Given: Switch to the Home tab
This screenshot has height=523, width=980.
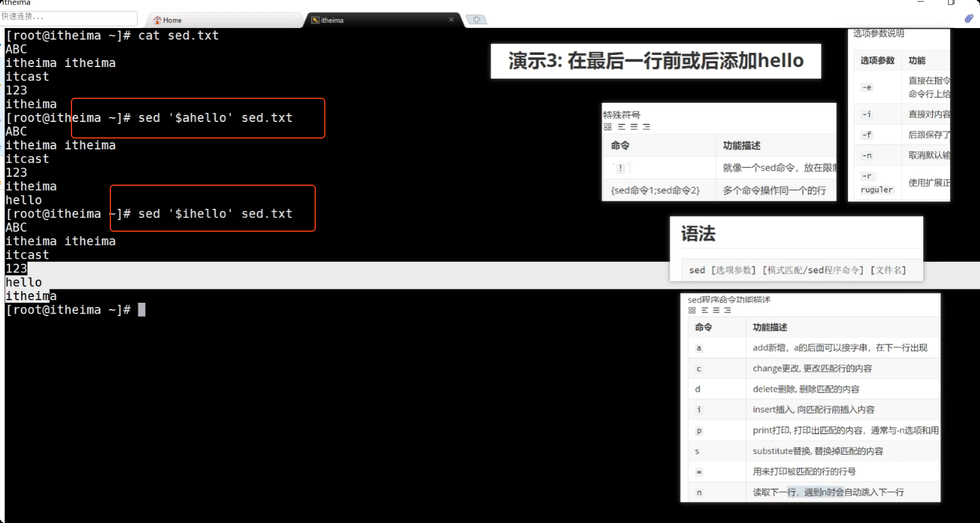Looking at the screenshot, I should [223, 20].
